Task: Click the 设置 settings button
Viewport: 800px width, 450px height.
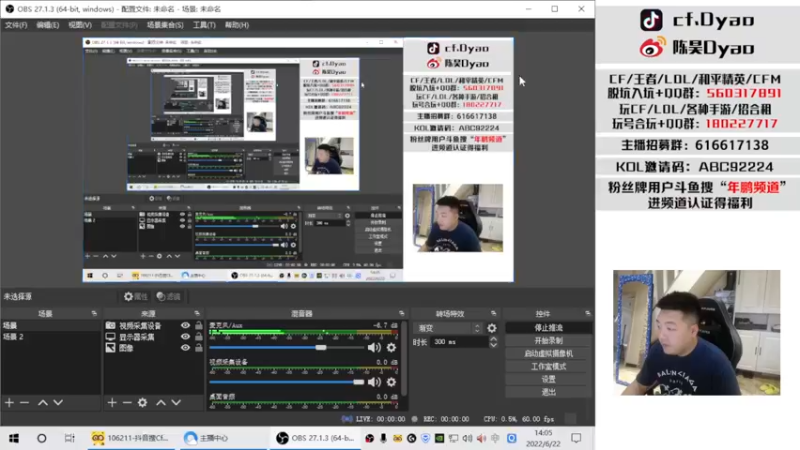Action: click(548, 379)
